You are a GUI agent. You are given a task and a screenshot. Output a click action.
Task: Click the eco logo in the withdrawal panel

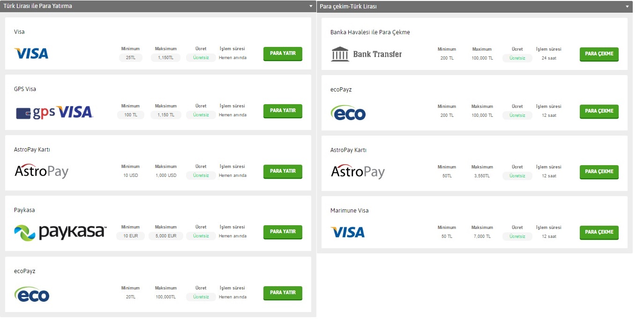(348, 113)
